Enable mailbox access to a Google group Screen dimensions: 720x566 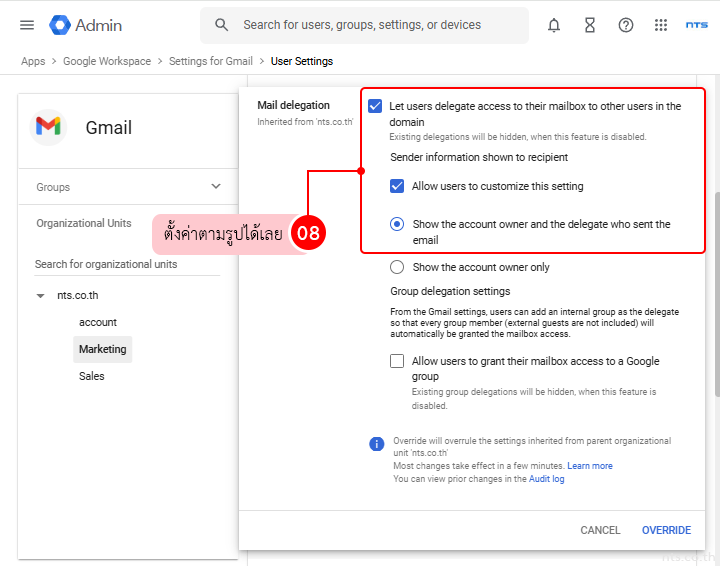tap(397, 361)
